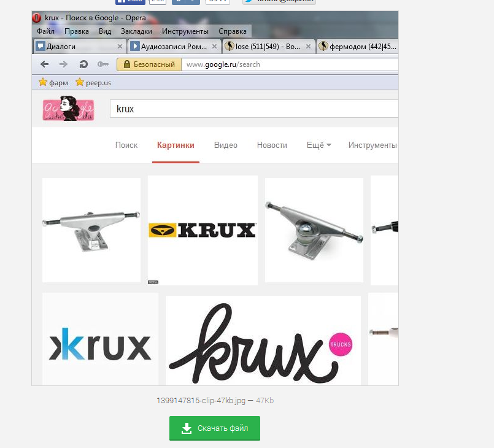Image resolution: width=494 pixels, height=448 pixels.
Task: Switch to the Диалоги tab
Action: click(x=80, y=46)
